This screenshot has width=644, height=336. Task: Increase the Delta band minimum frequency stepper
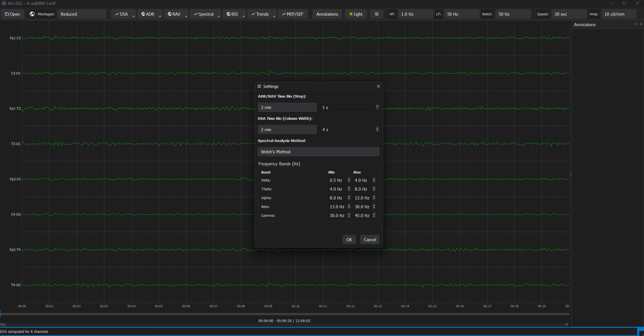pyautogui.click(x=349, y=179)
